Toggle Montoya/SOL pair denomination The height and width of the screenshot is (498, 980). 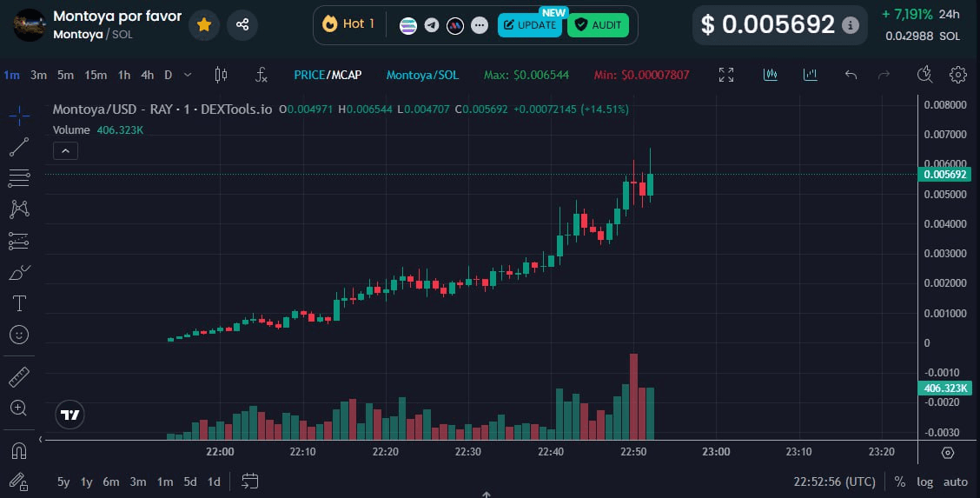422,75
